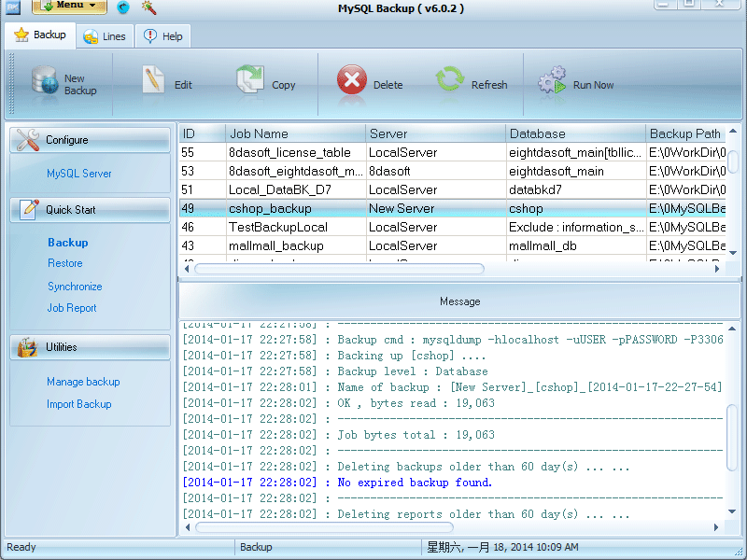The height and width of the screenshot is (560, 747).
Task: Refresh the job list
Action: (449, 80)
